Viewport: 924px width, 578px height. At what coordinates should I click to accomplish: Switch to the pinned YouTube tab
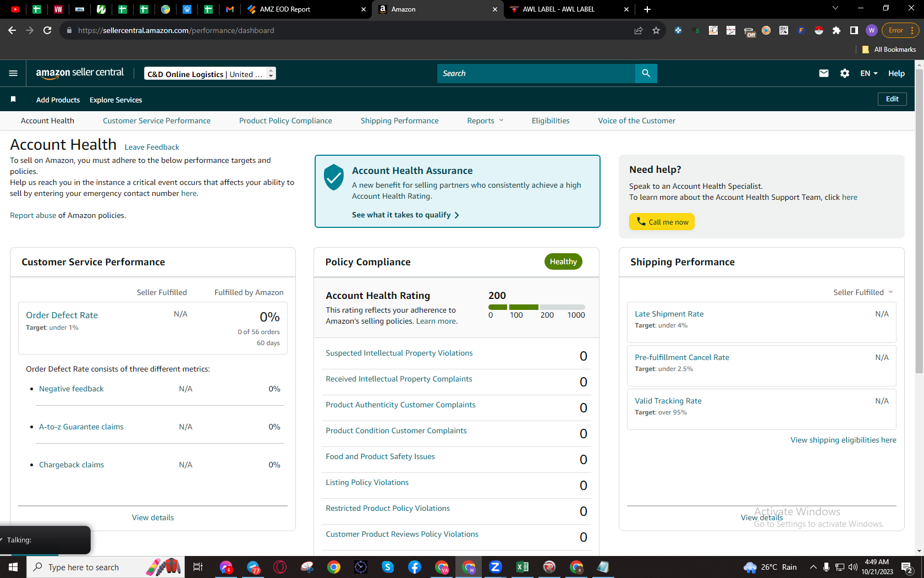click(15, 9)
